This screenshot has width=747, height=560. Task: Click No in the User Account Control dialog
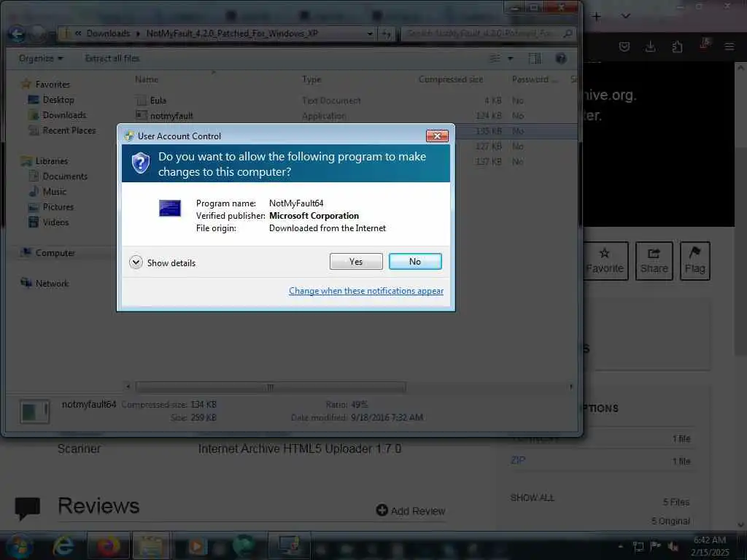pyautogui.click(x=415, y=262)
